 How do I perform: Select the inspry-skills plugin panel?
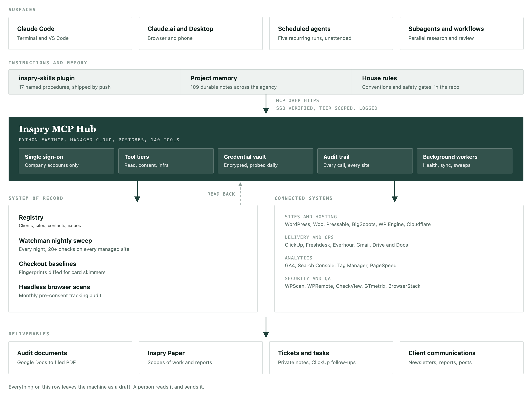click(94, 82)
